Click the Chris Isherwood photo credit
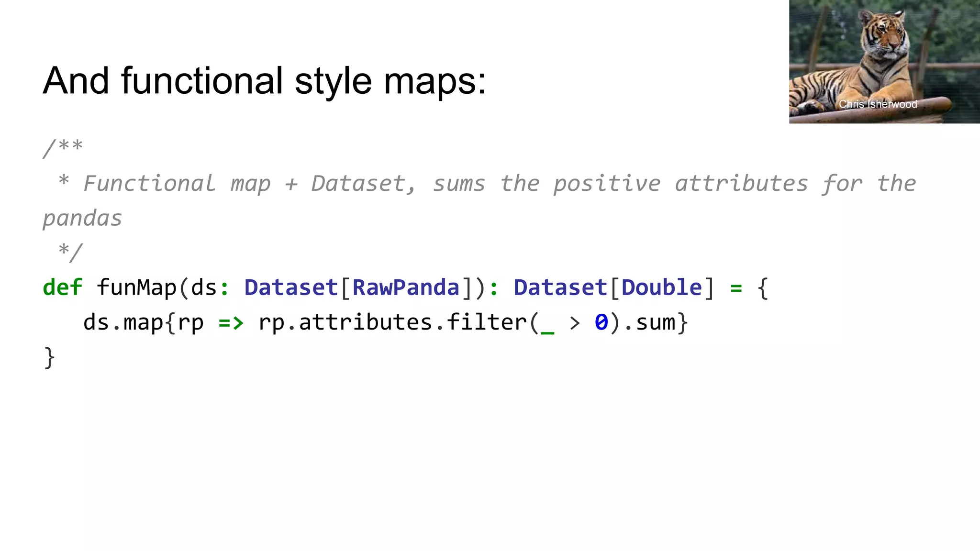Screen dimensions: 980x551 click(878, 104)
